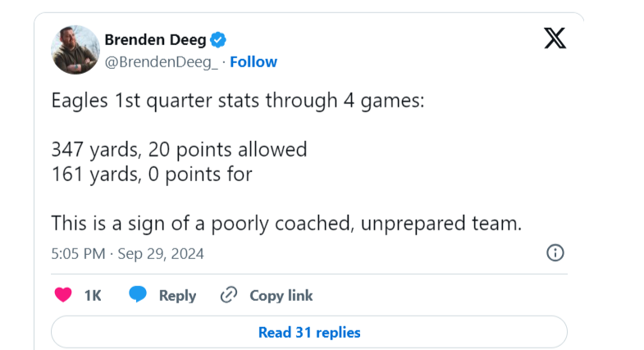Click the 1K likes count
This screenshot has width=644, height=350.
92,295
